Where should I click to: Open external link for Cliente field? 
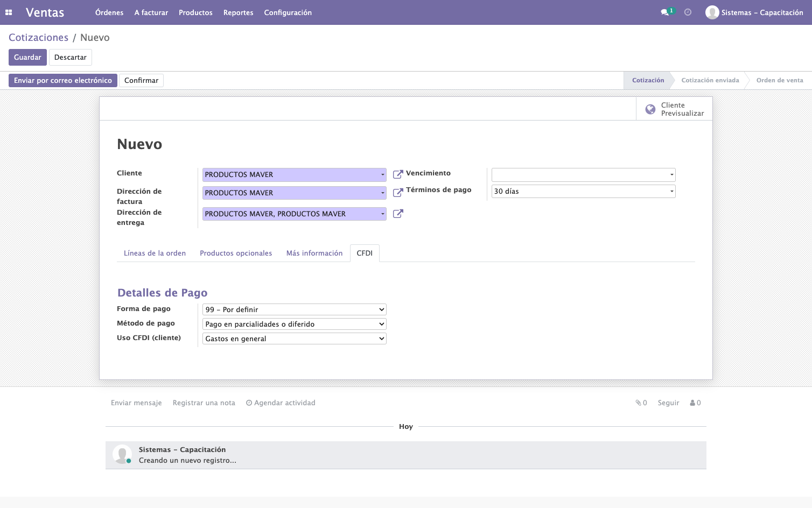pos(398,174)
